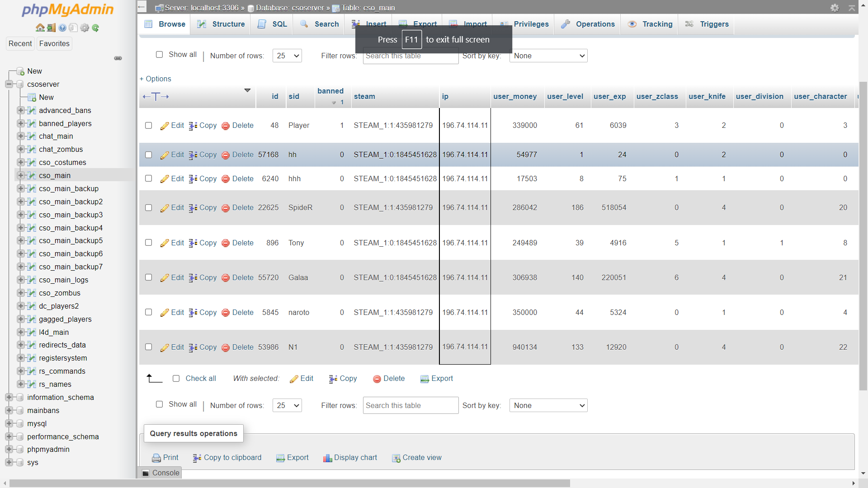Open navigation panel settings gear icon
The height and width of the screenshot is (488, 868).
tap(85, 28)
